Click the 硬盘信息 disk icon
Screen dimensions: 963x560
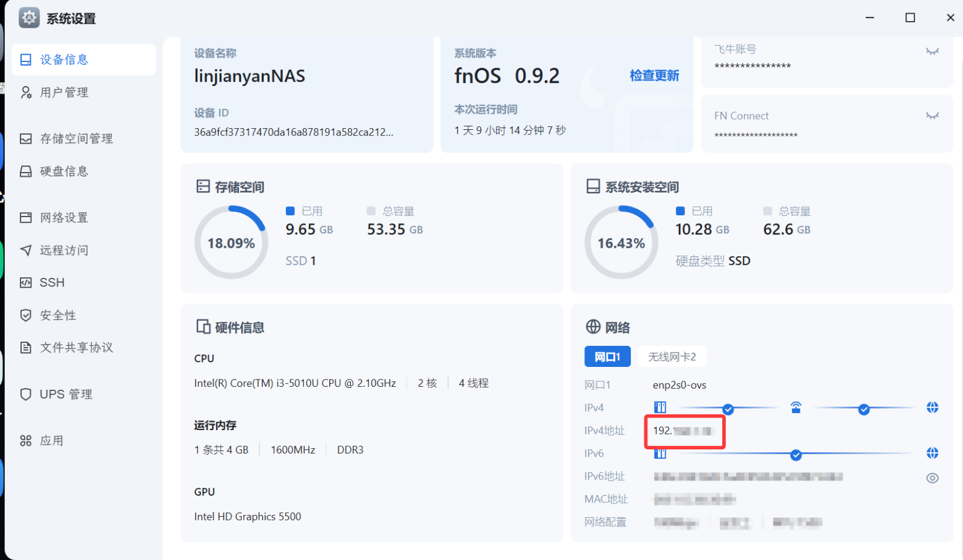click(26, 171)
